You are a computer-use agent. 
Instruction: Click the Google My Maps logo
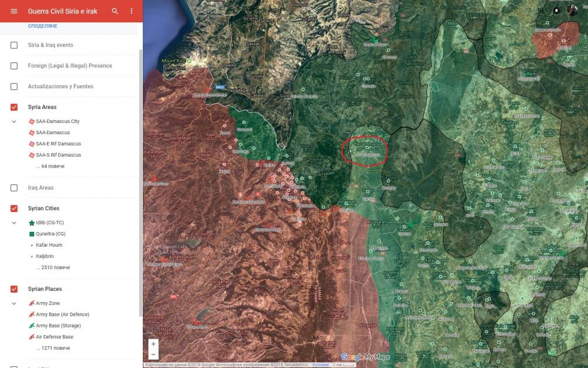365,357
